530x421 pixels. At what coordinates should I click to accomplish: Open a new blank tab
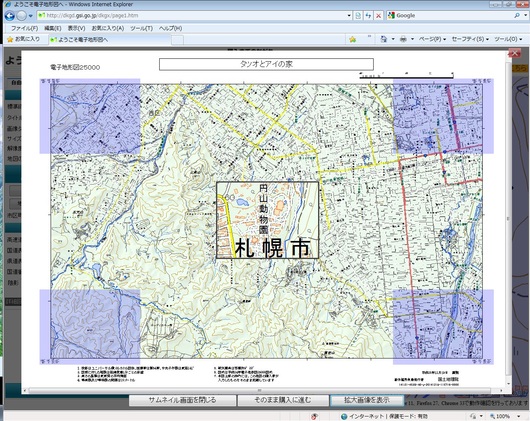[177, 40]
